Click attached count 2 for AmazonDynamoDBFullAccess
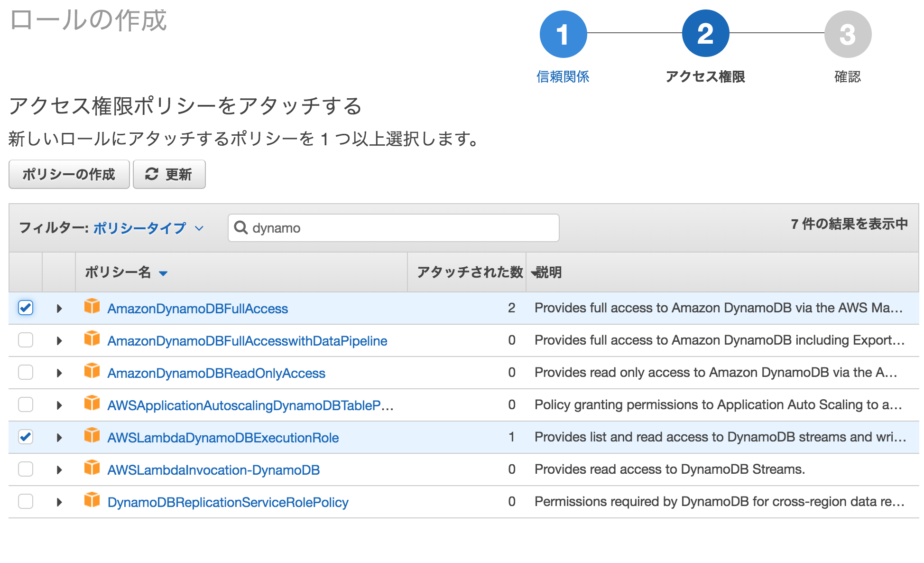 pyautogui.click(x=511, y=308)
